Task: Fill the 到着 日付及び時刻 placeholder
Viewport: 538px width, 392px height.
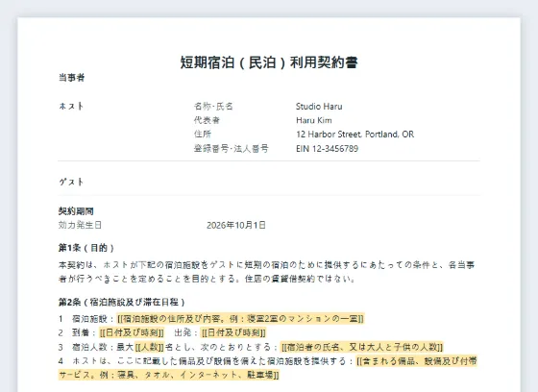Action: 132,332
